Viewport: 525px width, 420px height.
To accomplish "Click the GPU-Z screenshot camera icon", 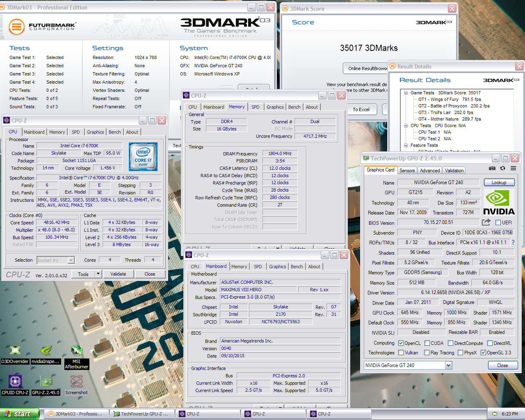I will (492, 168).
